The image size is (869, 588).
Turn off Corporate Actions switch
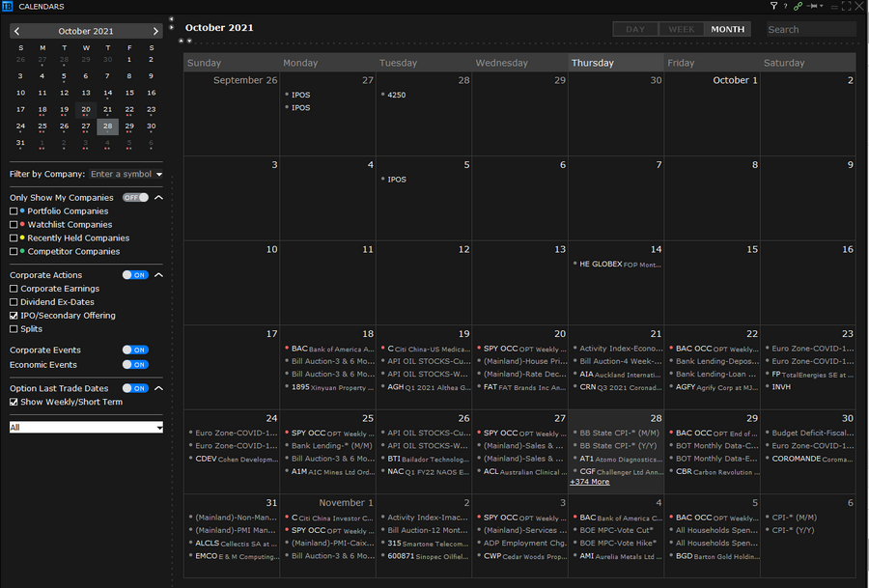tap(136, 275)
